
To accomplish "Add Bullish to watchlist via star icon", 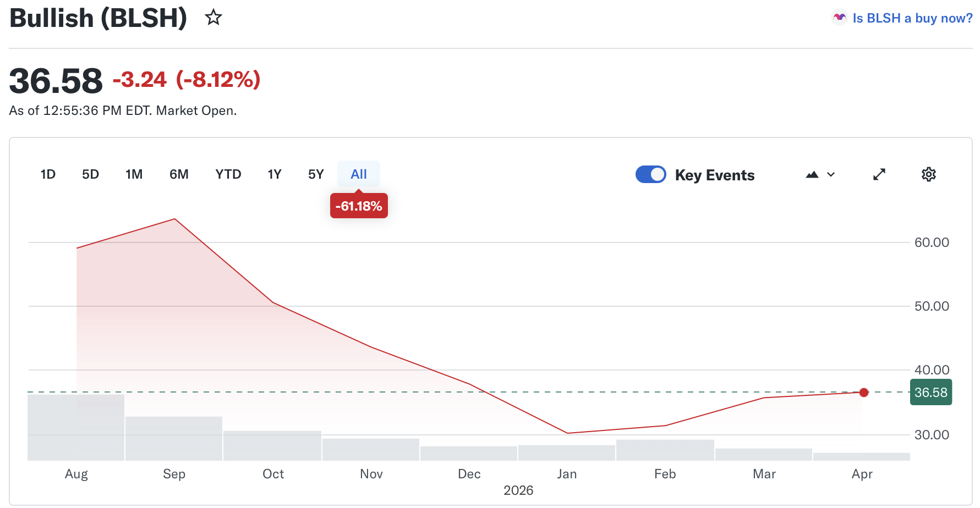I will pyautogui.click(x=213, y=18).
